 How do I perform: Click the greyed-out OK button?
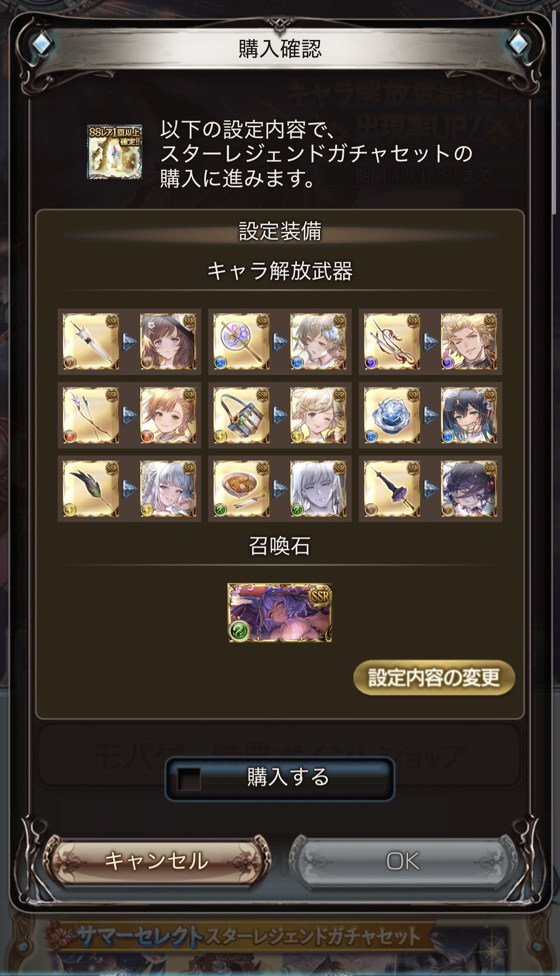(403, 861)
